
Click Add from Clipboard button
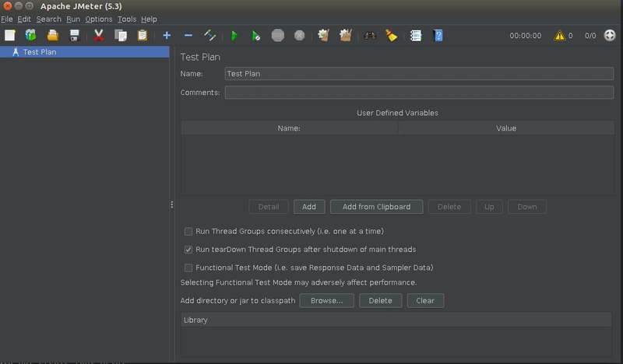[376, 207]
